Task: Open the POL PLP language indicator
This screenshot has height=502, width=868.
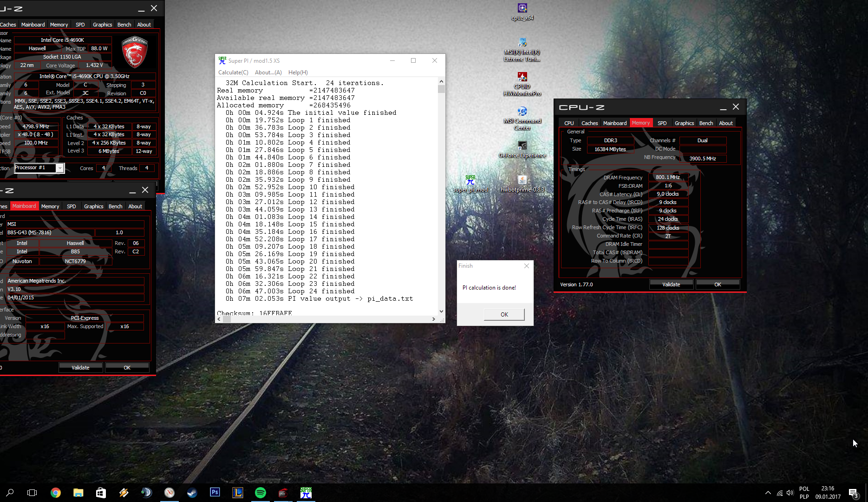Action: point(804,493)
